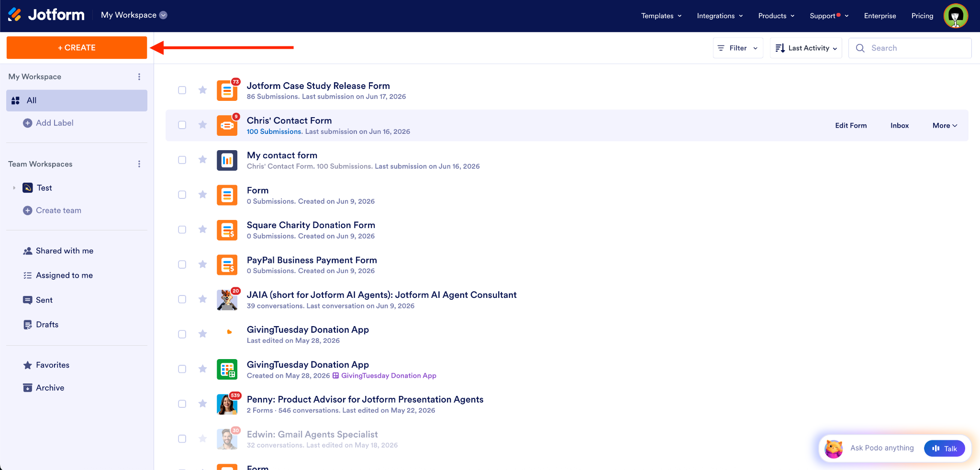Star the Square Charity Donation Form
Image resolution: width=980 pixels, height=470 pixels.
(x=203, y=230)
